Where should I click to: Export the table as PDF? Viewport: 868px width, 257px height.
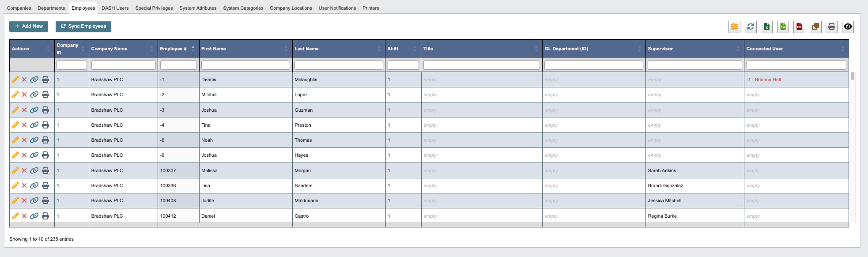click(x=799, y=26)
